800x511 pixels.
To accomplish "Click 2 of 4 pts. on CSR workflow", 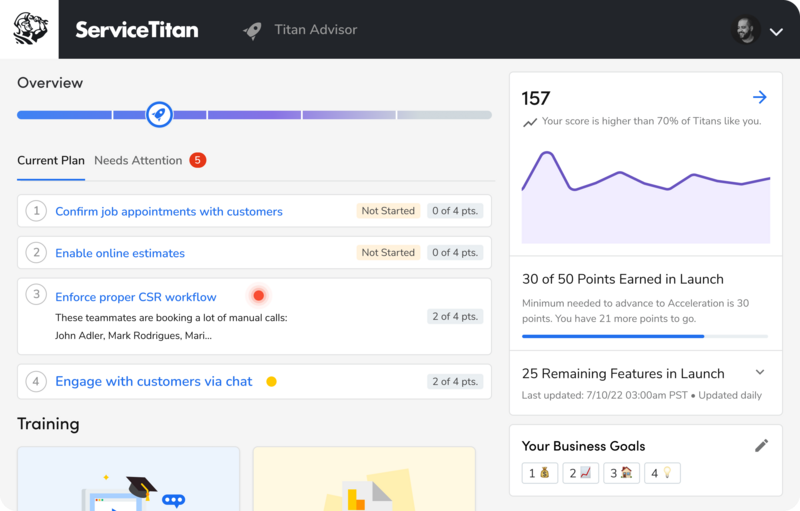I will click(x=455, y=316).
